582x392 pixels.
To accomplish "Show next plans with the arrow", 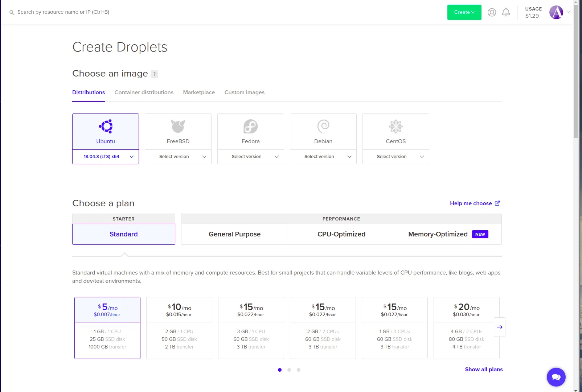I will 500,327.
